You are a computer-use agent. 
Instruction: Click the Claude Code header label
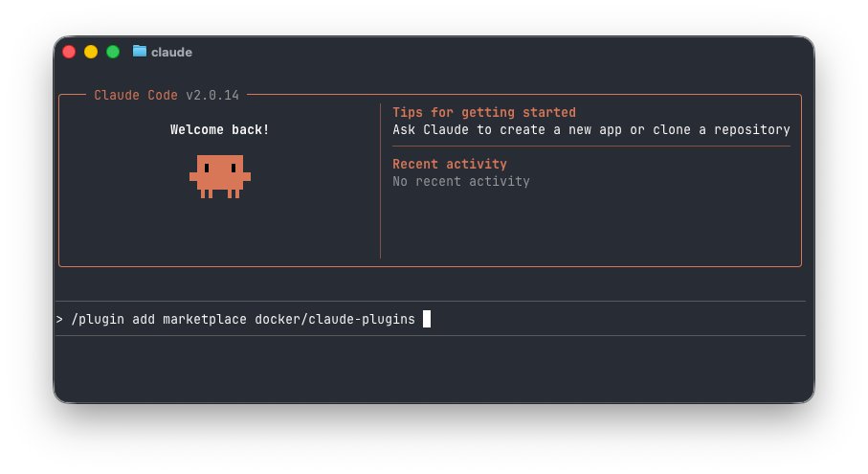point(136,95)
